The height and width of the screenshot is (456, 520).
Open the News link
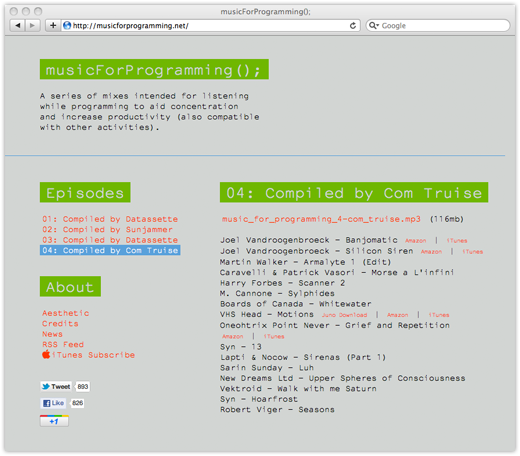[52, 334]
